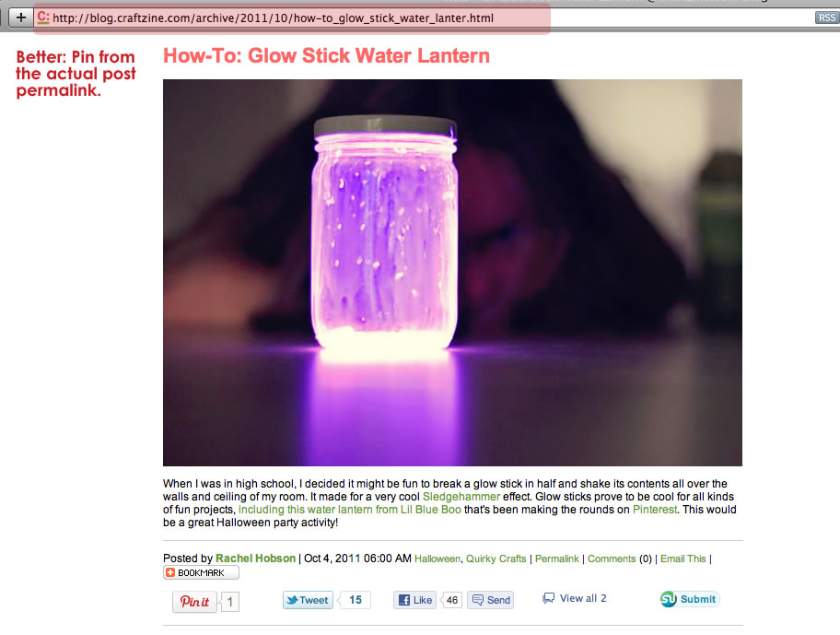
Task: Visit the Pinterest link in the paragraph
Action: point(655,510)
